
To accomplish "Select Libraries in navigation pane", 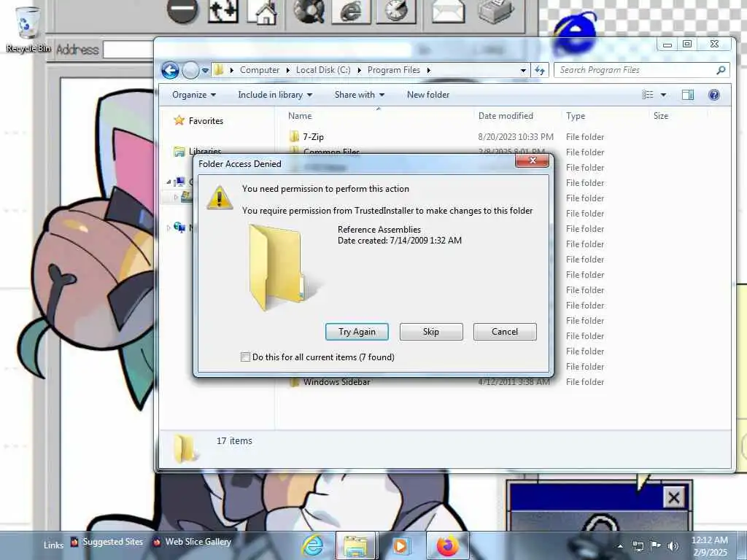I will (x=205, y=152).
